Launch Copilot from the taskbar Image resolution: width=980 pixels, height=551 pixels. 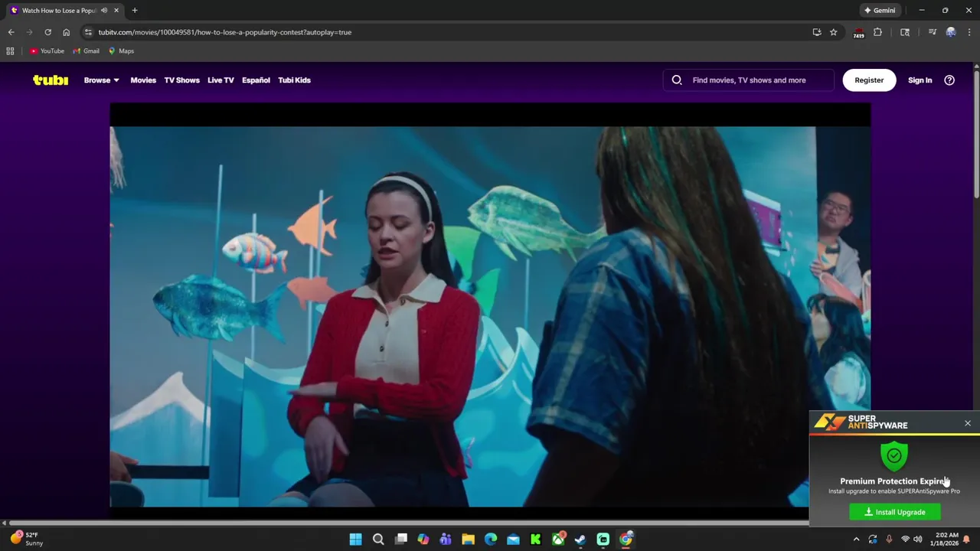click(x=423, y=540)
